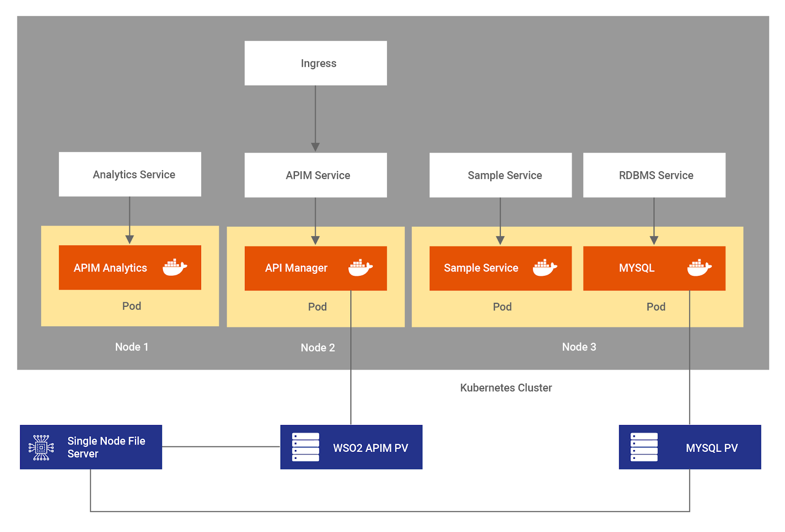Select the Ingress box

click(x=315, y=63)
